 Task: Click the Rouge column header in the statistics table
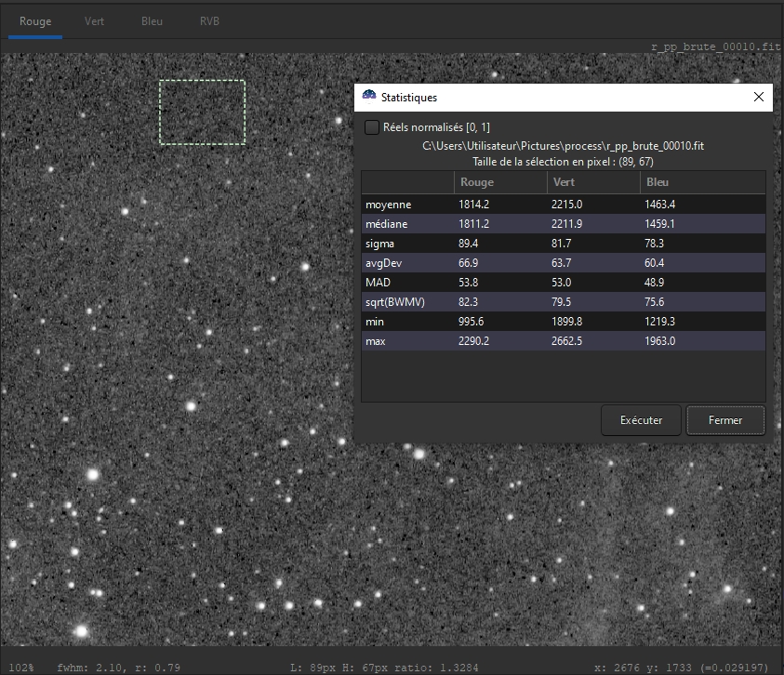(500, 182)
